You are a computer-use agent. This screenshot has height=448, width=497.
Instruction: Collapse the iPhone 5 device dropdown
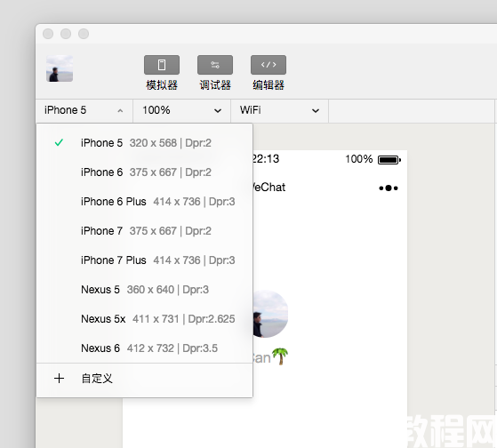pos(84,110)
